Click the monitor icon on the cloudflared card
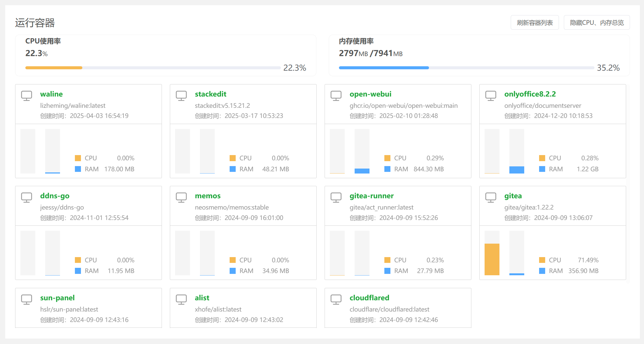The width and height of the screenshot is (644, 344). click(336, 299)
